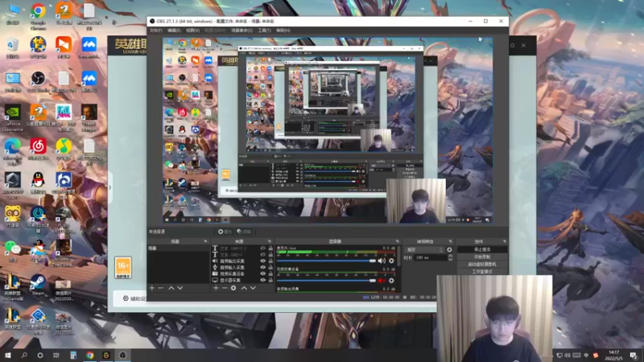
Task: Open QQ penguin desktop shortcut
Action: (x=38, y=183)
